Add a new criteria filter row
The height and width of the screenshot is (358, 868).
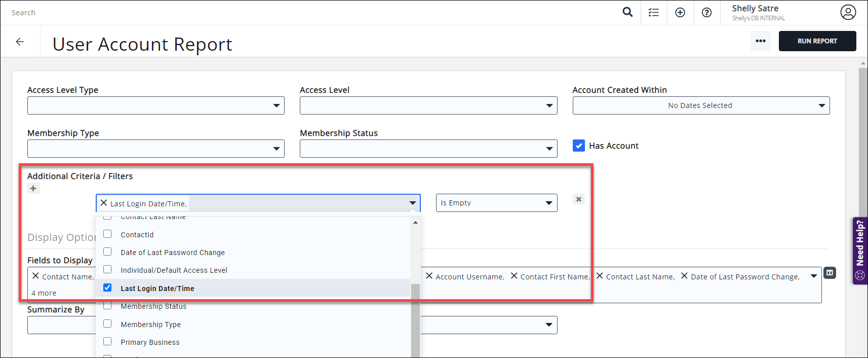(33, 189)
